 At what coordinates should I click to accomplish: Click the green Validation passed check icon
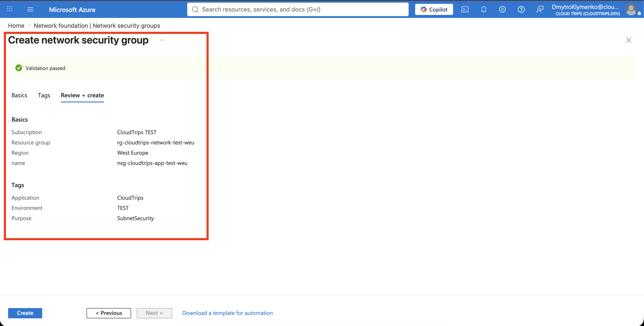tap(19, 68)
